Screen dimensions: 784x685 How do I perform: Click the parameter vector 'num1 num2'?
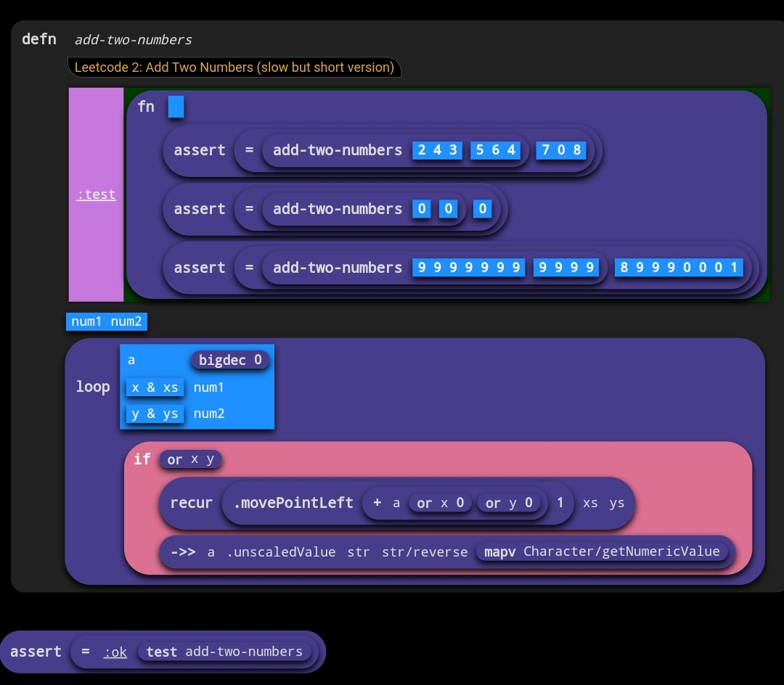pyautogui.click(x=107, y=321)
